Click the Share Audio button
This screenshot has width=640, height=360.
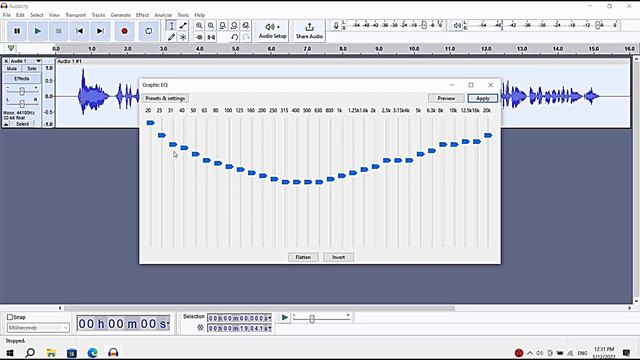(309, 31)
